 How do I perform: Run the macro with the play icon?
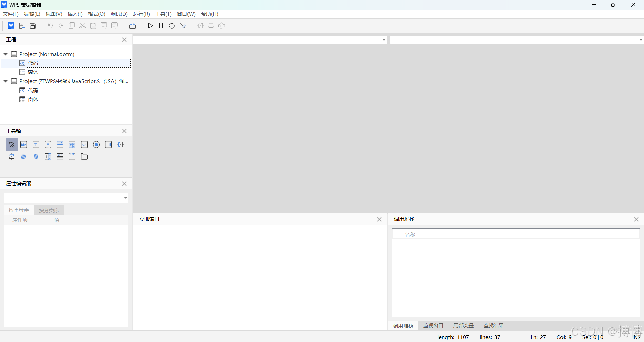150,26
